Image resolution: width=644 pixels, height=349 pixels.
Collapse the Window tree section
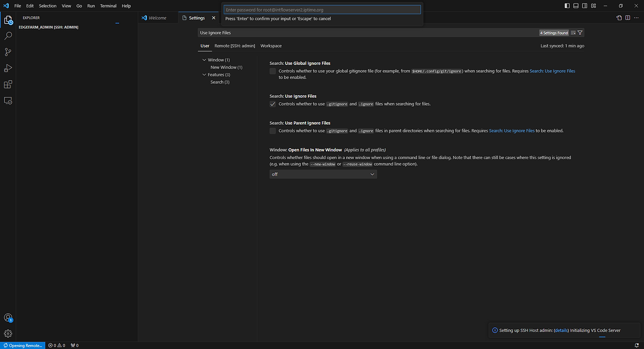[x=204, y=59]
